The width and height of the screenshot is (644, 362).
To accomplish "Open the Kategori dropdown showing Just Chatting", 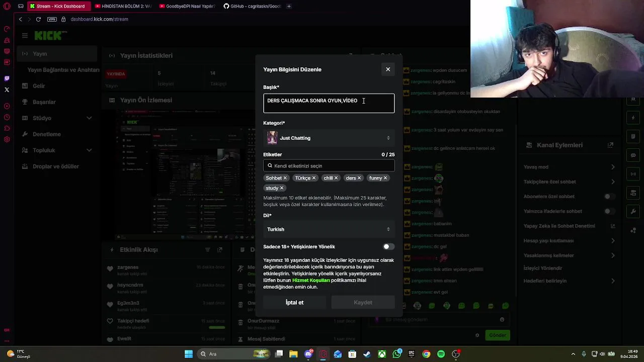I will pyautogui.click(x=329, y=138).
